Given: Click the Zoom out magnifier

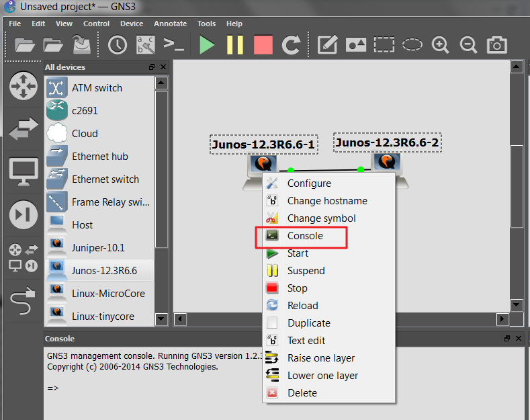Looking at the screenshot, I should coord(468,44).
